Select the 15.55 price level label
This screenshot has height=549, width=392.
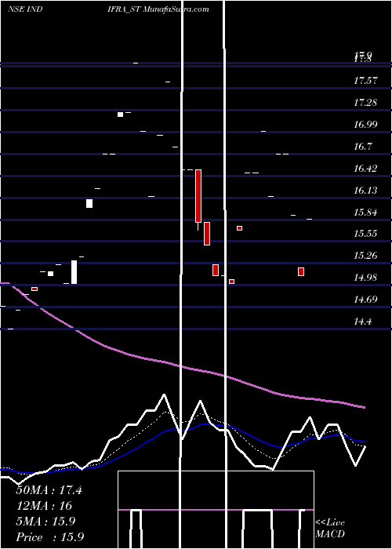coord(365,234)
